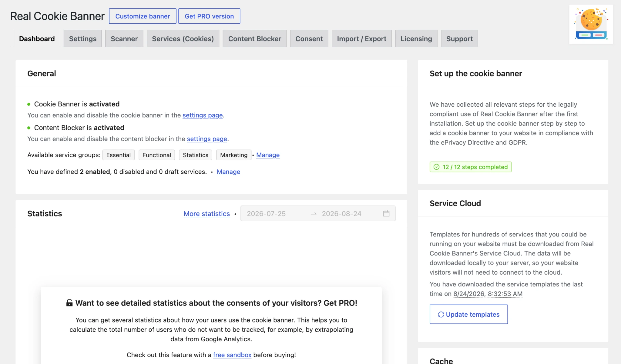Screen dimensions: 621x364
Task: Click the refresh icon on Update templates
Action: [441, 315]
